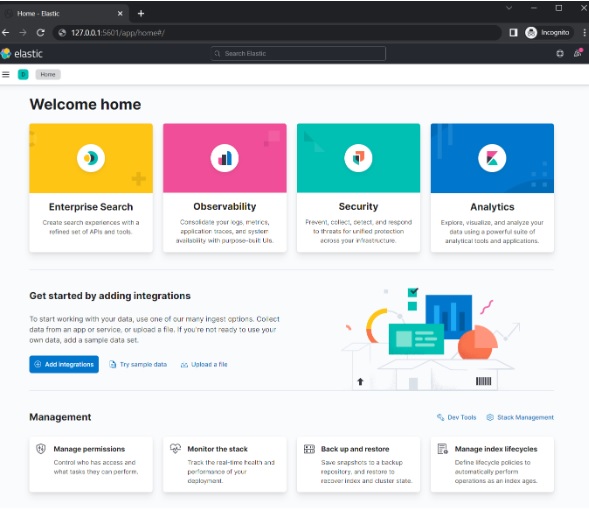Click the yellow Enterprise Search card banner
The image size is (589, 513).
[x=91, y=158]
